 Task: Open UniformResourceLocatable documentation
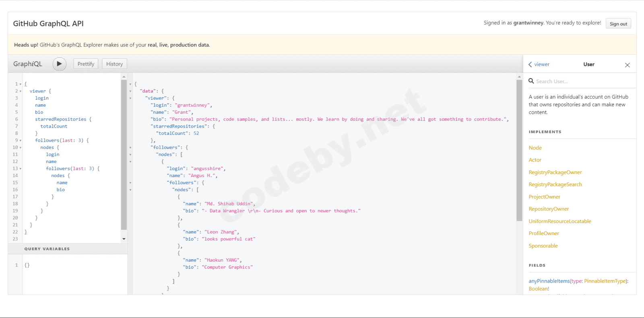[560, 221]
